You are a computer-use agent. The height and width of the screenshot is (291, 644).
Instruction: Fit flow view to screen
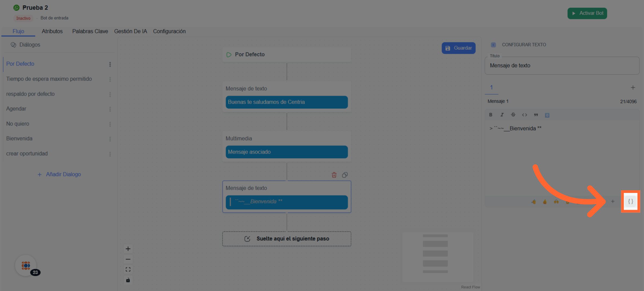[x=128, y=269]
